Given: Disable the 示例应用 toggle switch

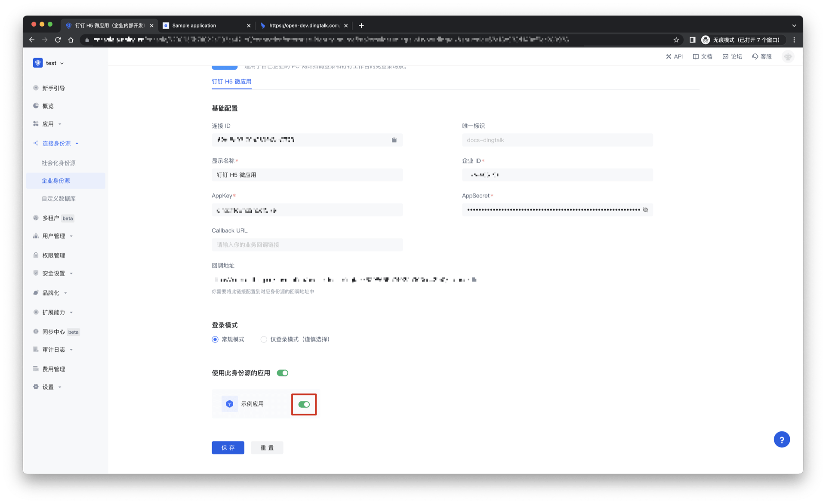Looking at the screenshot, I should 304,404.
